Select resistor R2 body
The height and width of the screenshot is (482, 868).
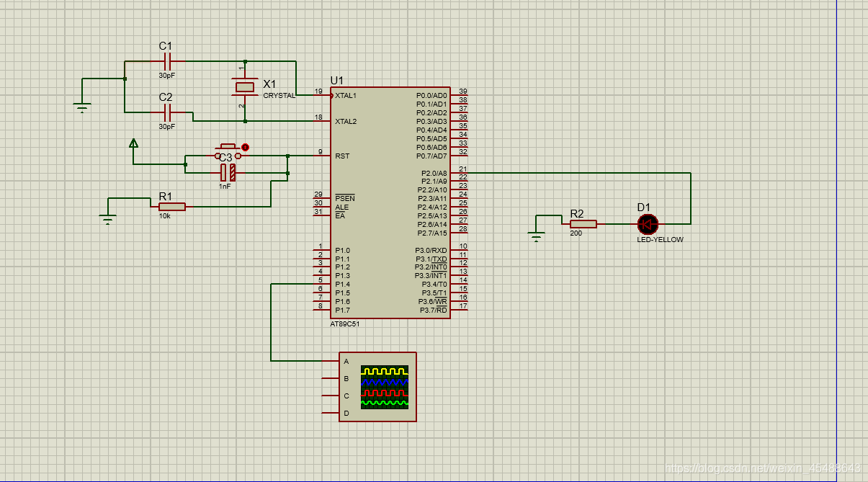pos(583,224)
